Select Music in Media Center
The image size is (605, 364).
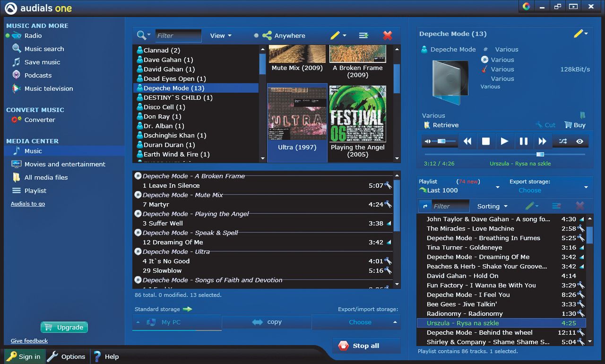tap(64, 151)
